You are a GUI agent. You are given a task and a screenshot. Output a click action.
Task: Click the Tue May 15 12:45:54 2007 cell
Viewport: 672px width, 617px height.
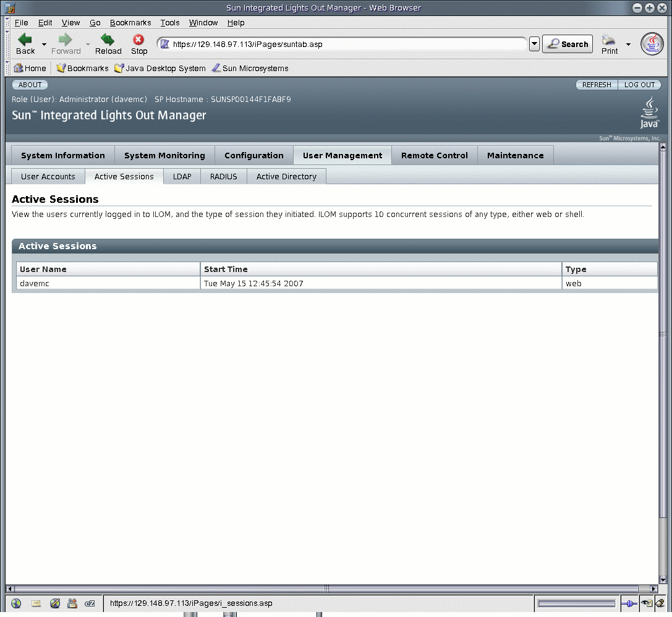coord(381,283)
